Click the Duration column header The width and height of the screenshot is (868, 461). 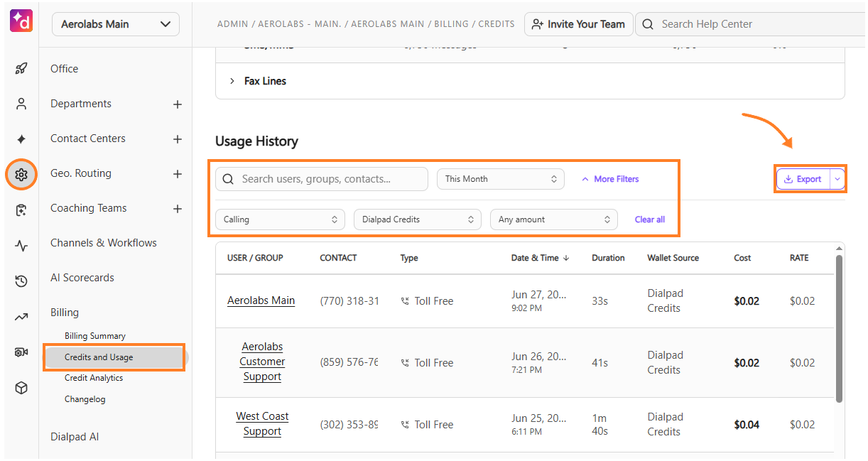608,258
